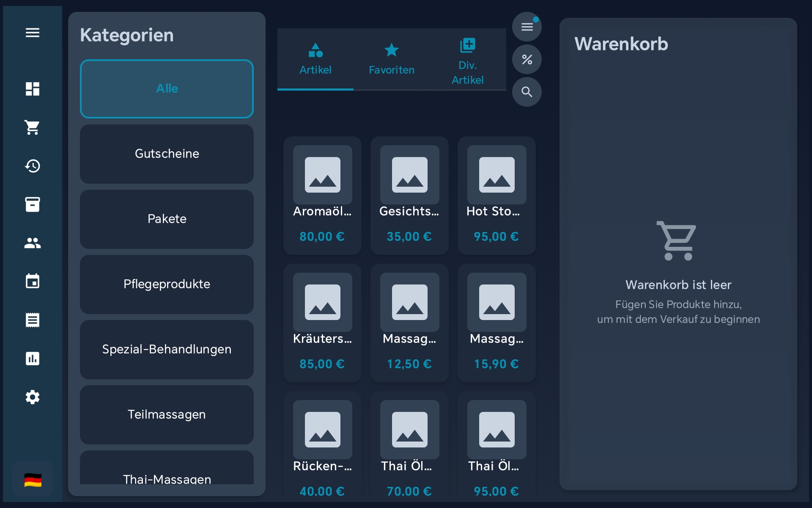Select the dashboard icon in the sidebar
812x508 pixels.
(33, 89)
